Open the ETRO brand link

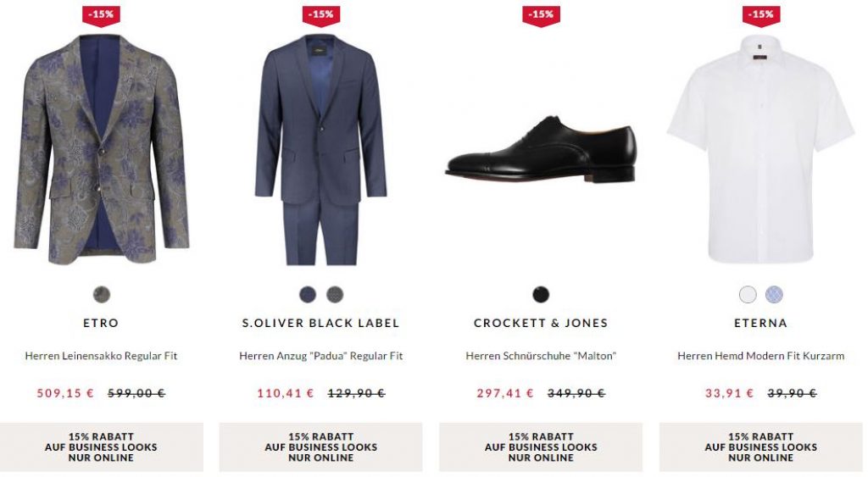pos(102,323)
